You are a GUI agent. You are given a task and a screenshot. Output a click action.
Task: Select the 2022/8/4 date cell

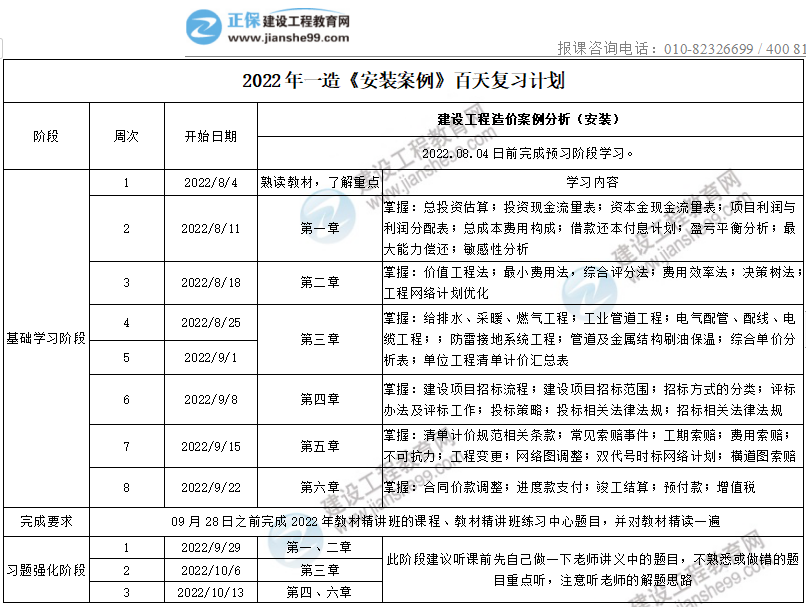coord(210,183)
